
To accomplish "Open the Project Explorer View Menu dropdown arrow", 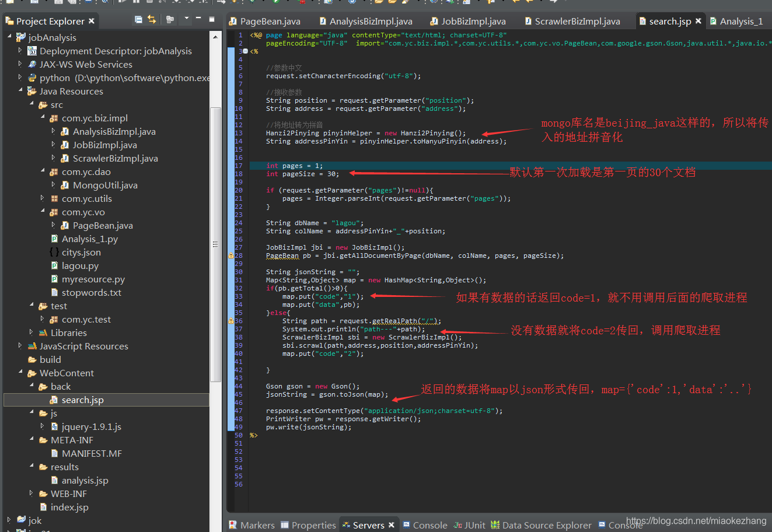I will (x=187, y=19).
